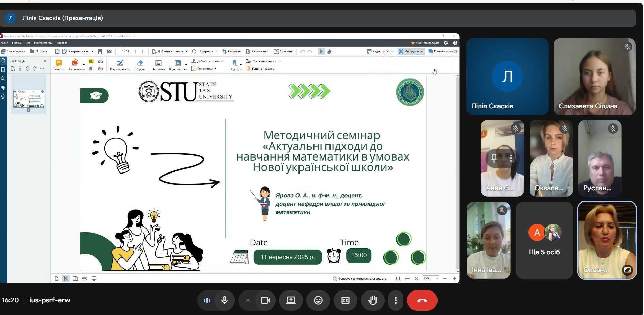Expand audio settings chevron in Meet

click(x=248, y=300)
